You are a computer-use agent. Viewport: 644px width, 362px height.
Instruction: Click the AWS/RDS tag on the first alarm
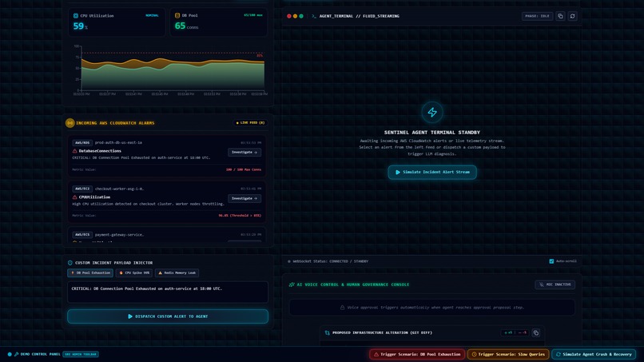tap(82, 142)
